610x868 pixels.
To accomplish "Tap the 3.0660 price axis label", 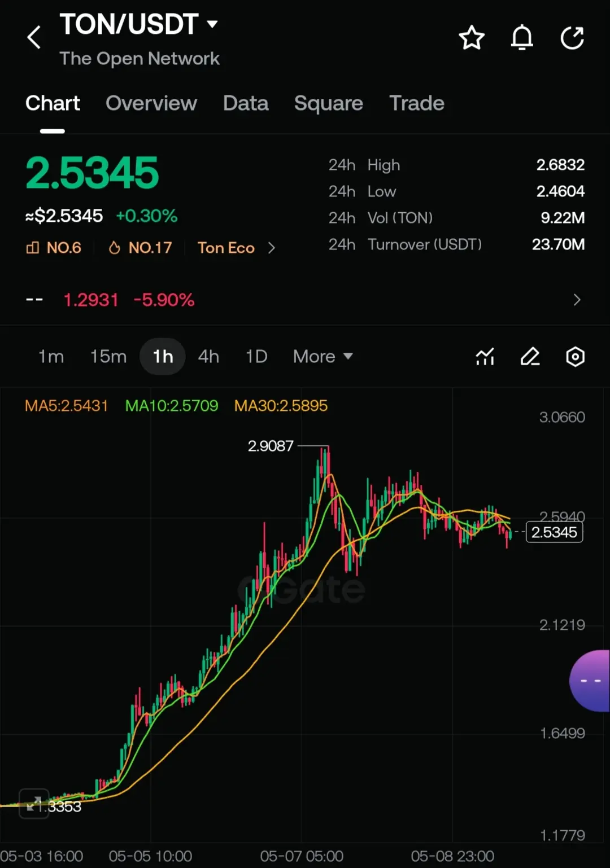I will point(562,417).
